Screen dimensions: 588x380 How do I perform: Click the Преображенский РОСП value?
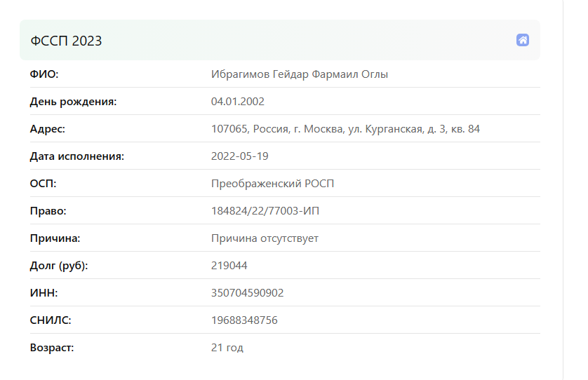pyautogui.click(x=272, y=184)
